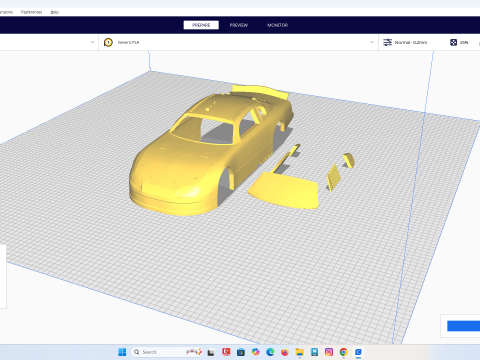Select the small rounded piece near the grille
The height and width of the screenshot is (360, 480).
tap(349, 160)
